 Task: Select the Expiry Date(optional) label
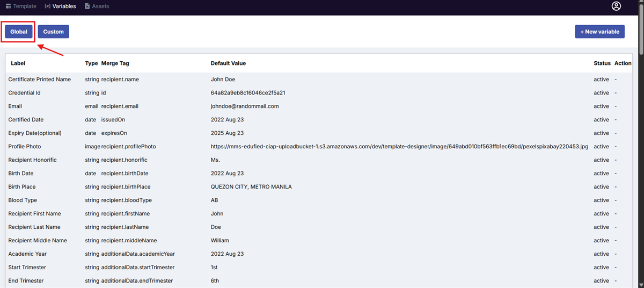(35, 133)
